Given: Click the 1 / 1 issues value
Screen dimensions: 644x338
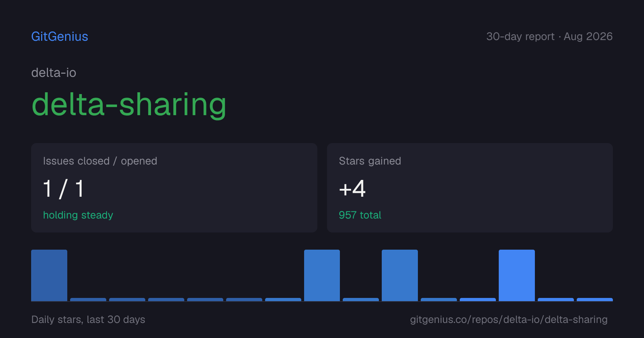Looking at the screenshot, I should click(63, 188).
